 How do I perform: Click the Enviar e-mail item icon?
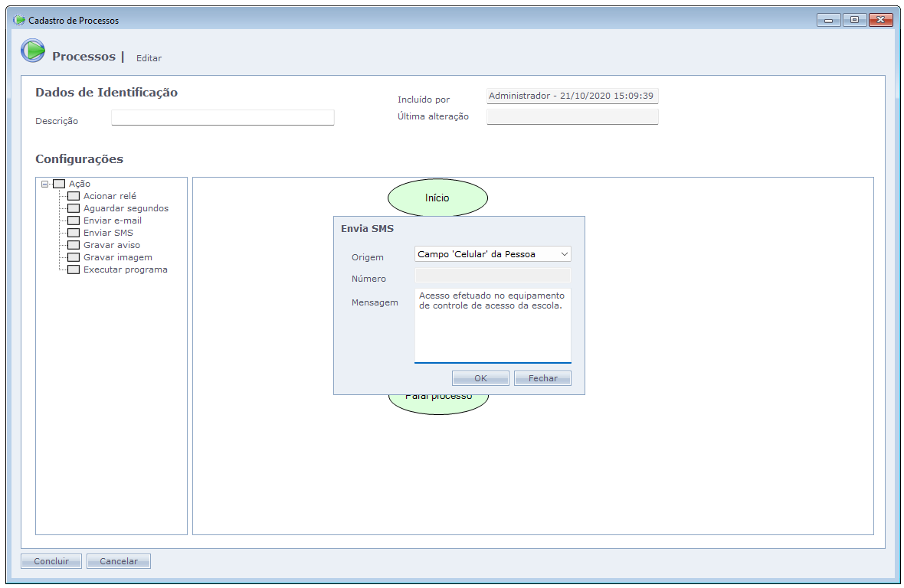[x=74, y=220]
